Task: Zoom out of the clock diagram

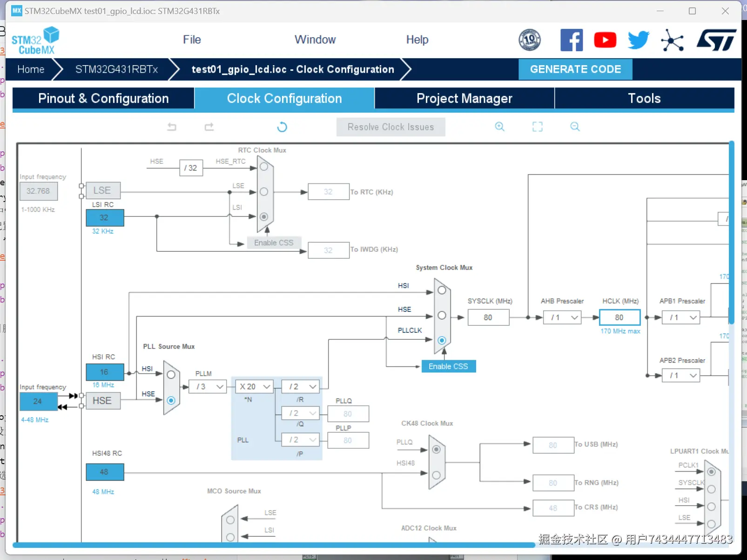Action: tap(575, 127)
